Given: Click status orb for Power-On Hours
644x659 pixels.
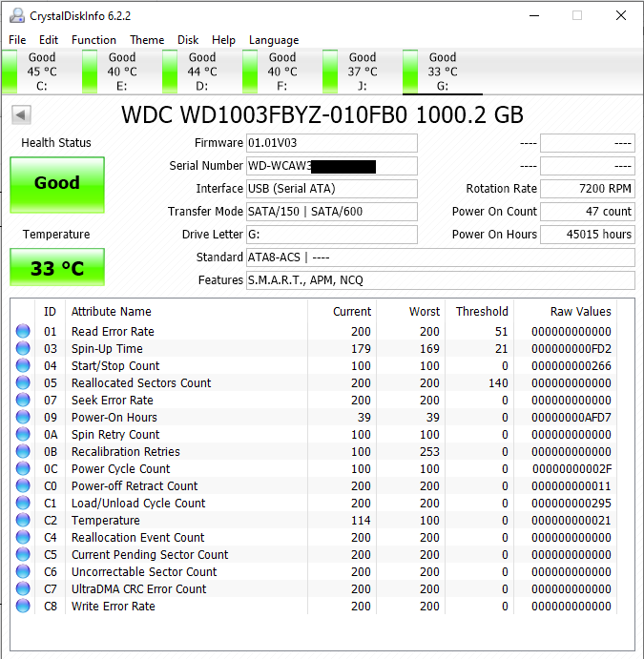Looking at the screenshot, I should (23, 418).
